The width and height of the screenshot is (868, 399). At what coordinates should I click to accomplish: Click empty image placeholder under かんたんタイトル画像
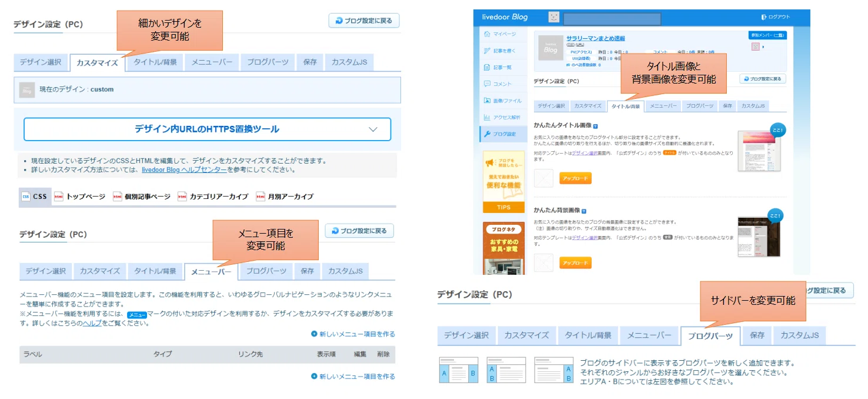click(x=543, y=178)
